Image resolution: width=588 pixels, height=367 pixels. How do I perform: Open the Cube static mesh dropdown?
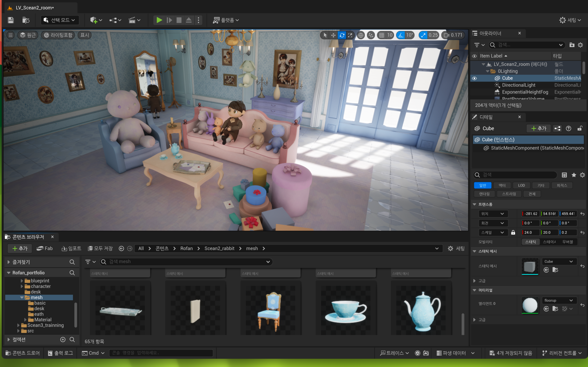559,261
